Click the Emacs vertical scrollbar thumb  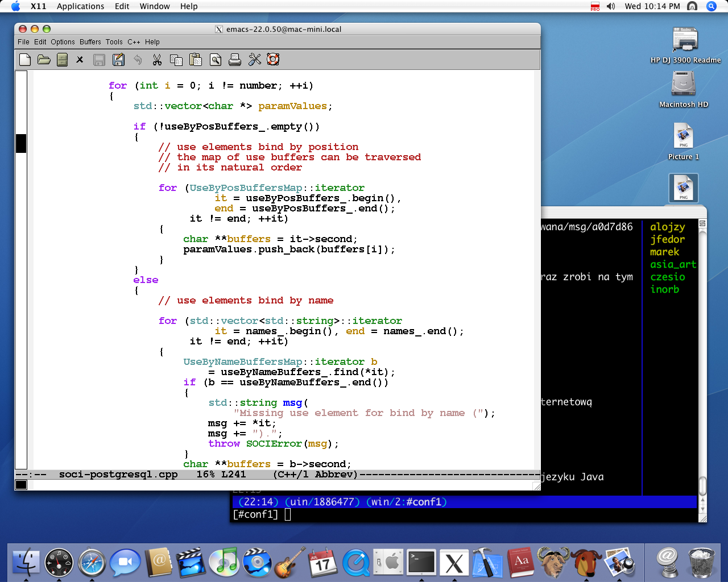tap(21, 143)
